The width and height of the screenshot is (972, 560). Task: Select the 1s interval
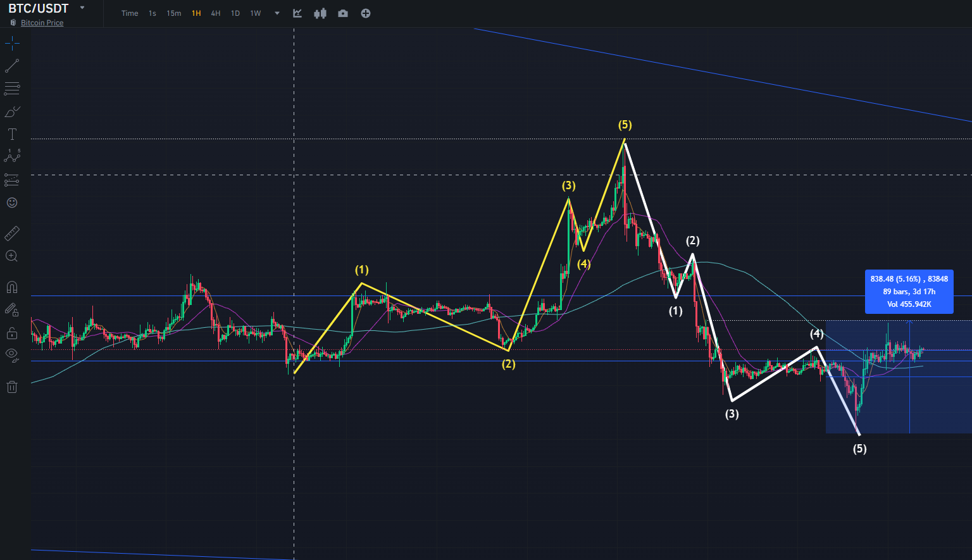tap(153, 13)
